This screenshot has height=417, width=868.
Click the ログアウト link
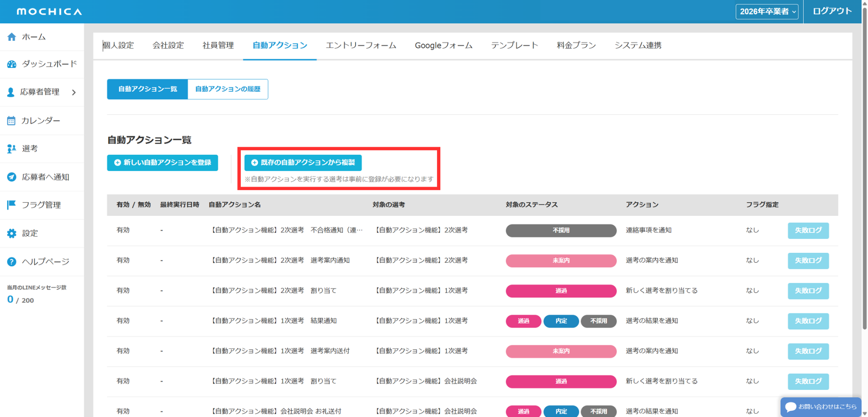pyautogui.click(x=832, y=11)
